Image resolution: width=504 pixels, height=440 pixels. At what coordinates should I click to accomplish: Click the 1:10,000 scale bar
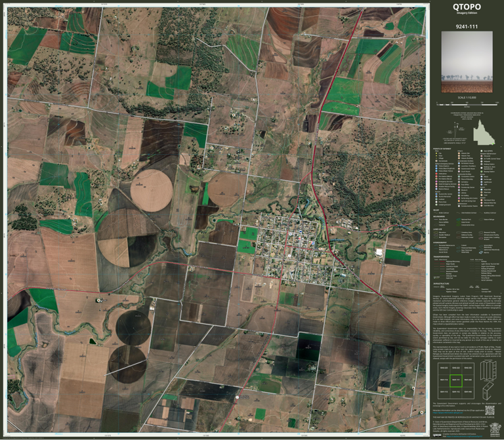[468, 104]
